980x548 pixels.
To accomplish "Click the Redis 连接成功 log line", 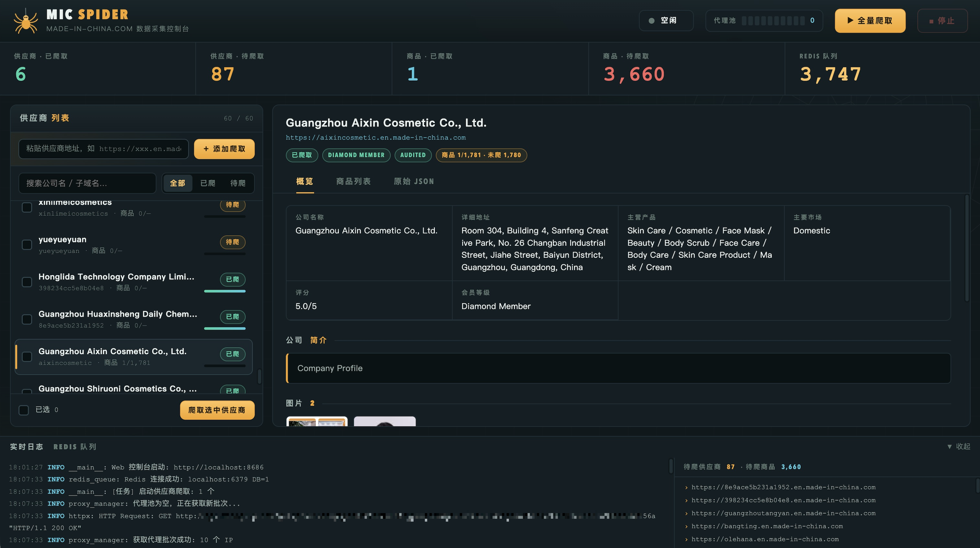I will pos(139,479).
